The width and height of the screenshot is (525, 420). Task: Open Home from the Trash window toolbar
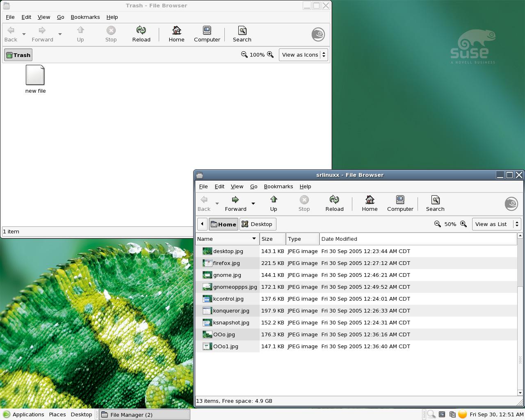point(176,34)
